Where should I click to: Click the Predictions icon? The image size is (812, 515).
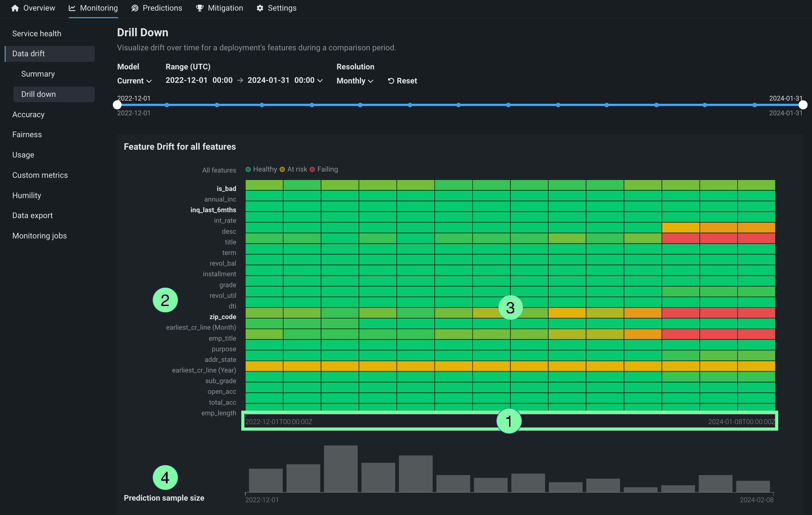click(x=134, y=8)
